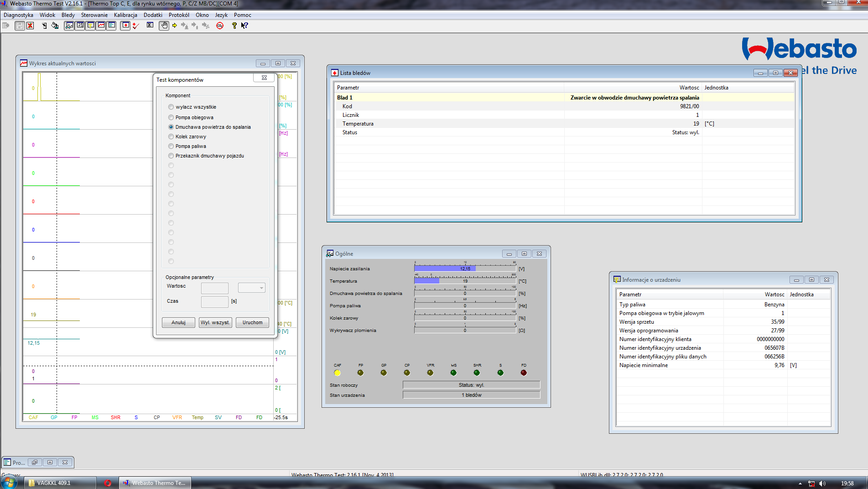Click the Temperatura gauge bar in Ogólne
Screen dimensions: 868x489
[465, 281]
